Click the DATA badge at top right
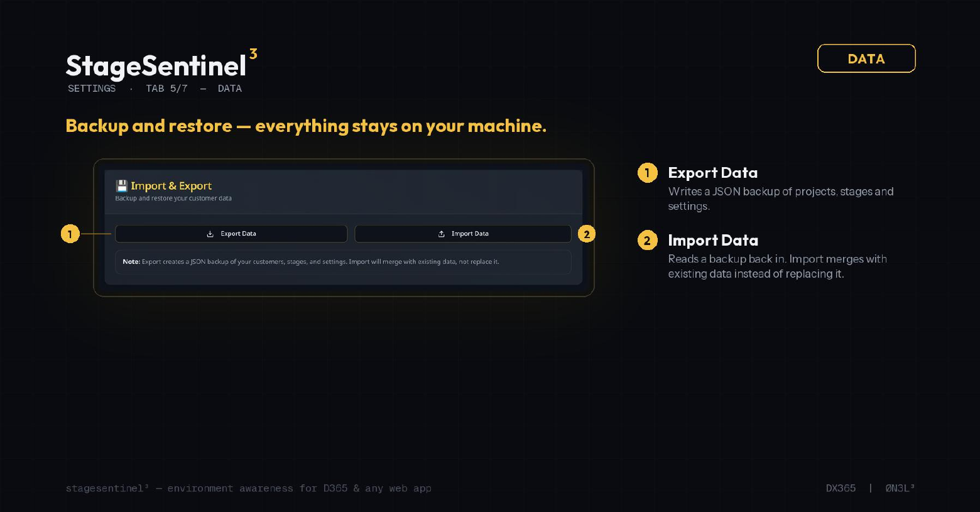This screenshot has height=512, width=980. click(x=866, y=58)
